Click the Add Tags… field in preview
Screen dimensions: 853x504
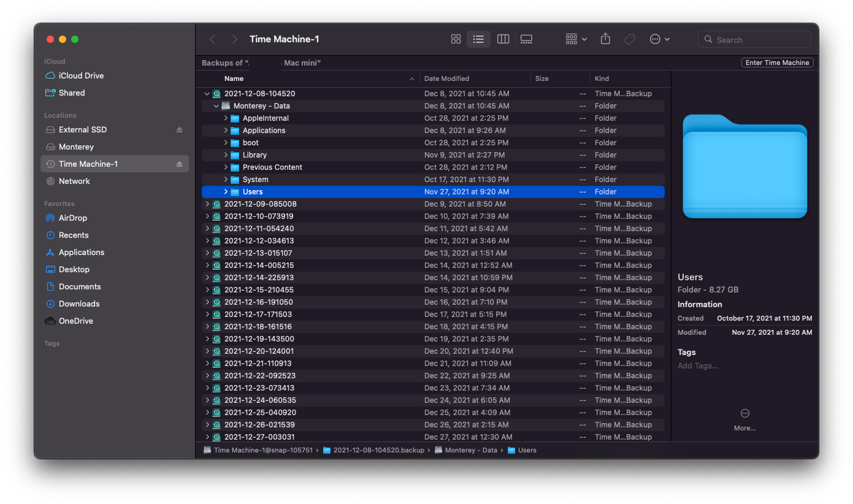(x=698, y=366)
